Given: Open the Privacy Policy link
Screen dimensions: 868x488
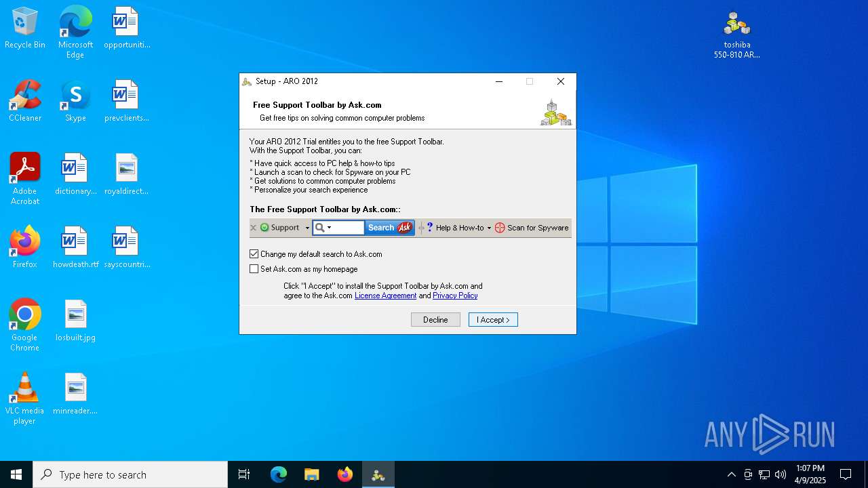Looking at the screenshot, I should 455,296.
